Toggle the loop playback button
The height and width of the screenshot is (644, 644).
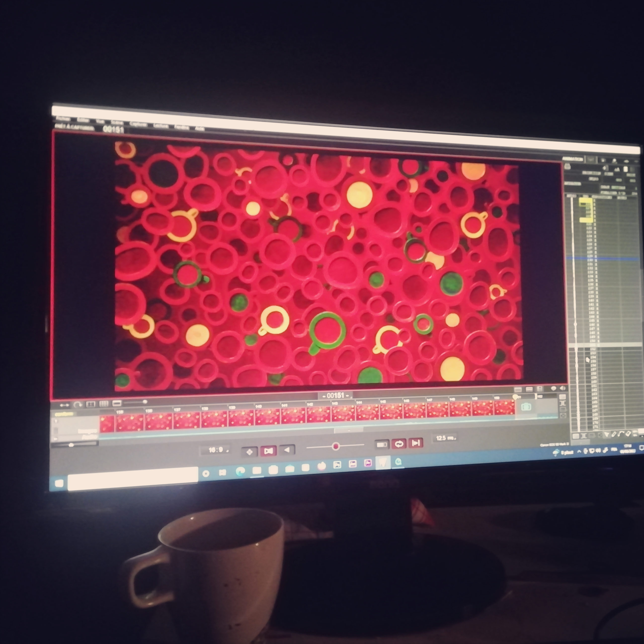[x=399, y=444]
